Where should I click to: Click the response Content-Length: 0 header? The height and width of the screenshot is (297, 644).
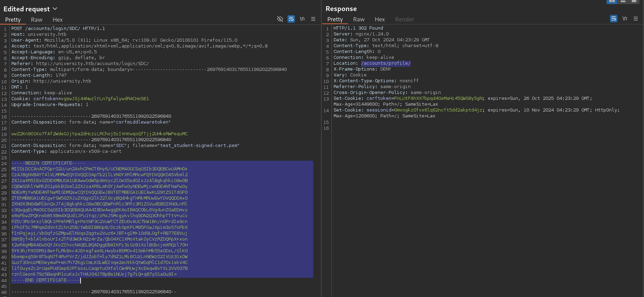pos(357,52)
